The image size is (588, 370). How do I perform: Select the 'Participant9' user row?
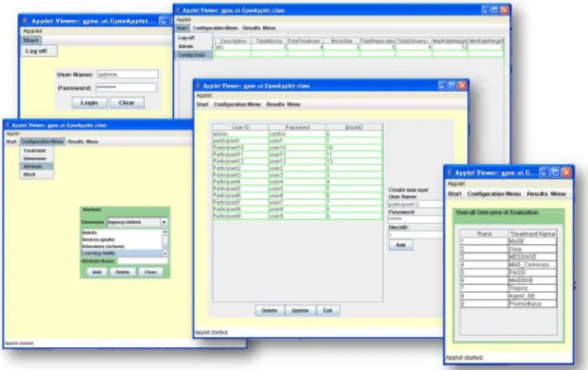pyautogui.click(x=298, y=216)
